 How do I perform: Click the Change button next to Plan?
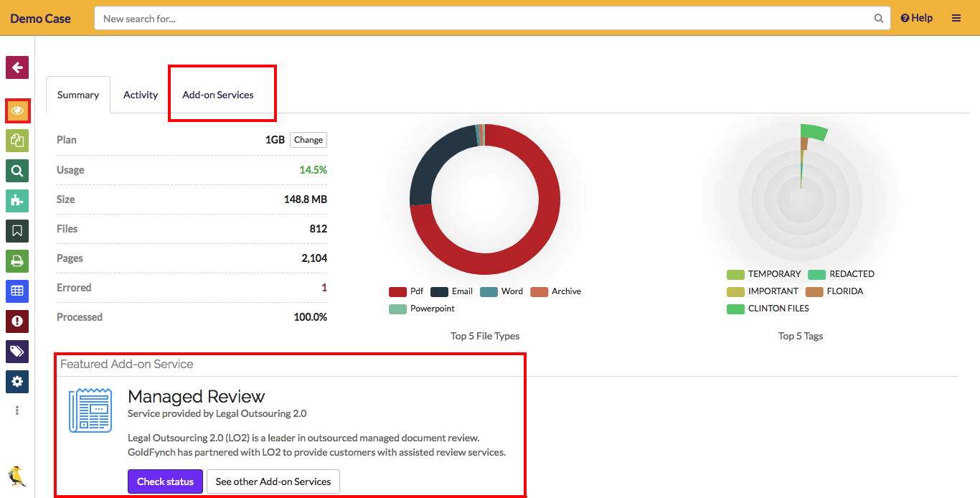(x=308, y=140)
